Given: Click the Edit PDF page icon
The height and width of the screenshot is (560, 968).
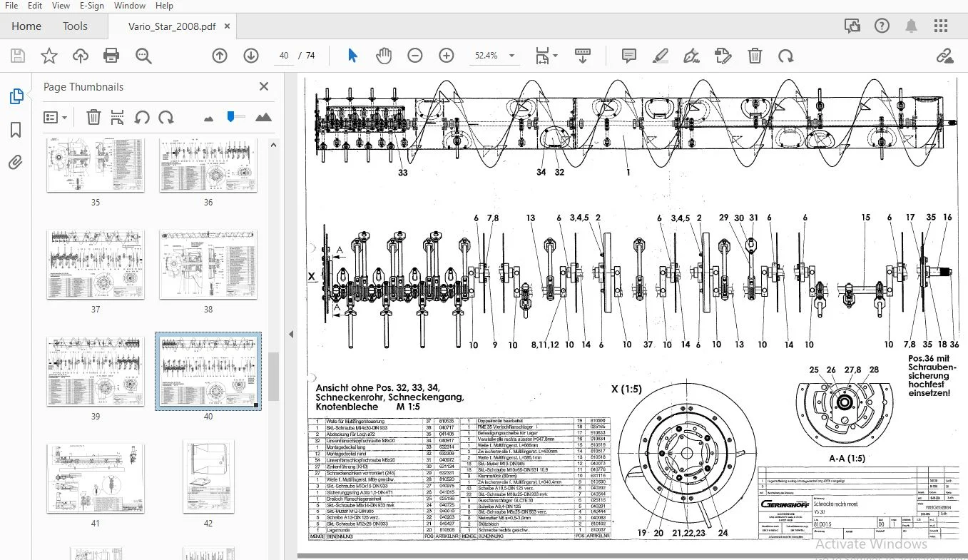Looking at the screenshot, I should click(723, 56).
